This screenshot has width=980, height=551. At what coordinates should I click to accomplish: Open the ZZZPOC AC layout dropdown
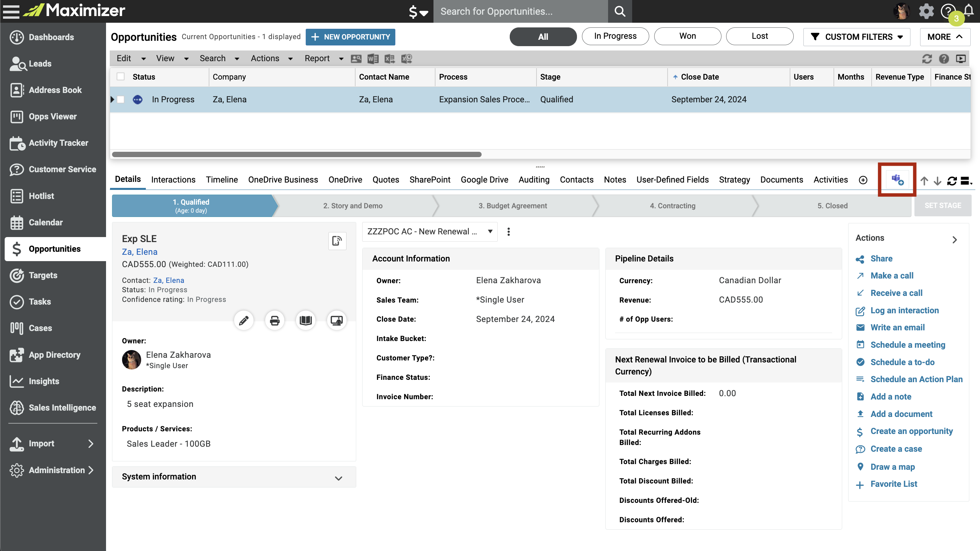(429, 232)
